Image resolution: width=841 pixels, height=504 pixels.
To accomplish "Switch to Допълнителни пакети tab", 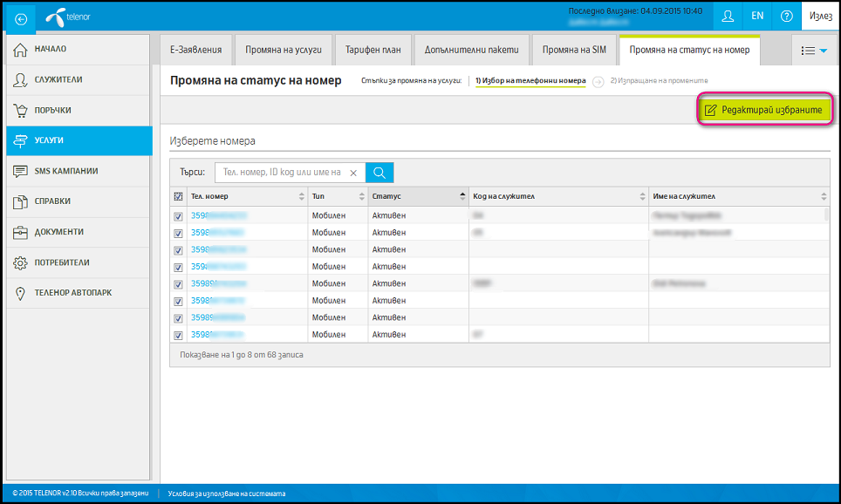I will pyautogui.click(x=471, y=50).
